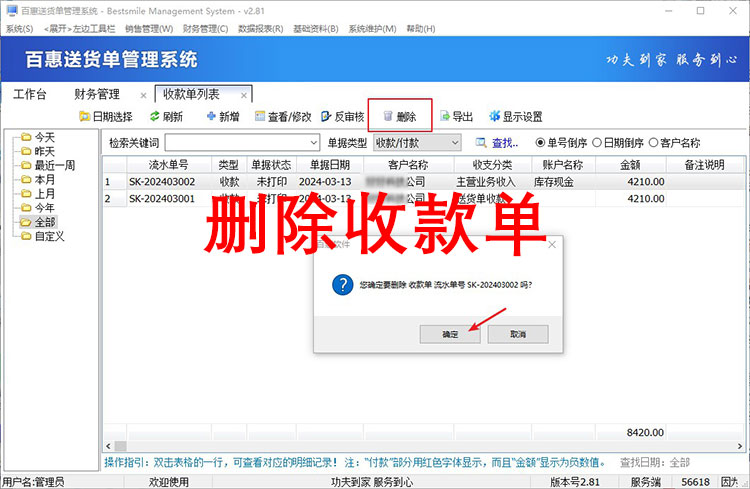Open 查看/修改 view/edit toolbar icon
The height and width of the screenshot is (489, 750).
(260, 116)
